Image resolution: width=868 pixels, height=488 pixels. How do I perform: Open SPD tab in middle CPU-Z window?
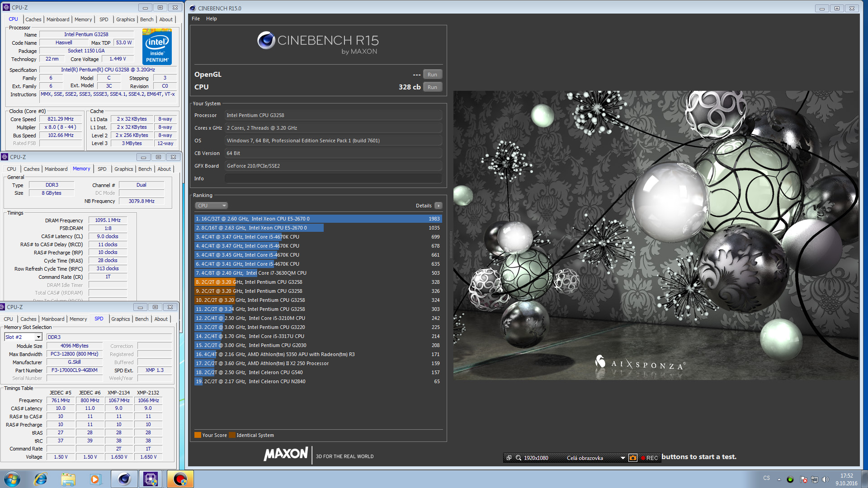102,169
